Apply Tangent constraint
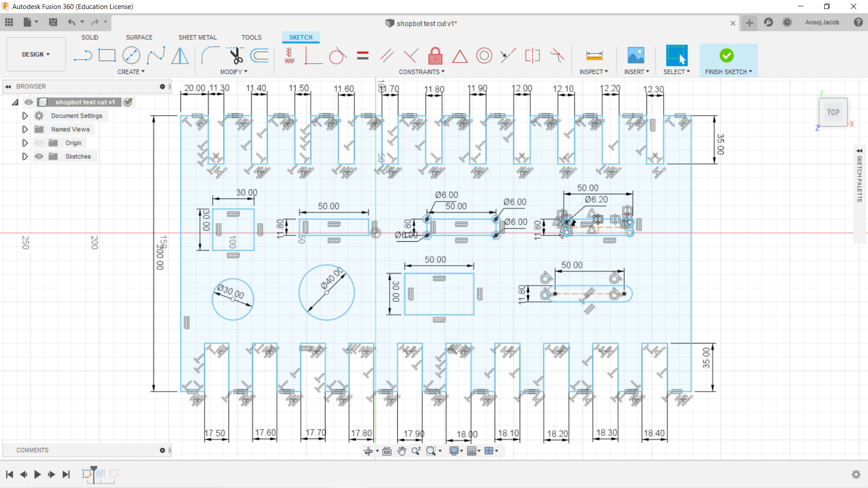Screen dimensions: 868x488 338,56
